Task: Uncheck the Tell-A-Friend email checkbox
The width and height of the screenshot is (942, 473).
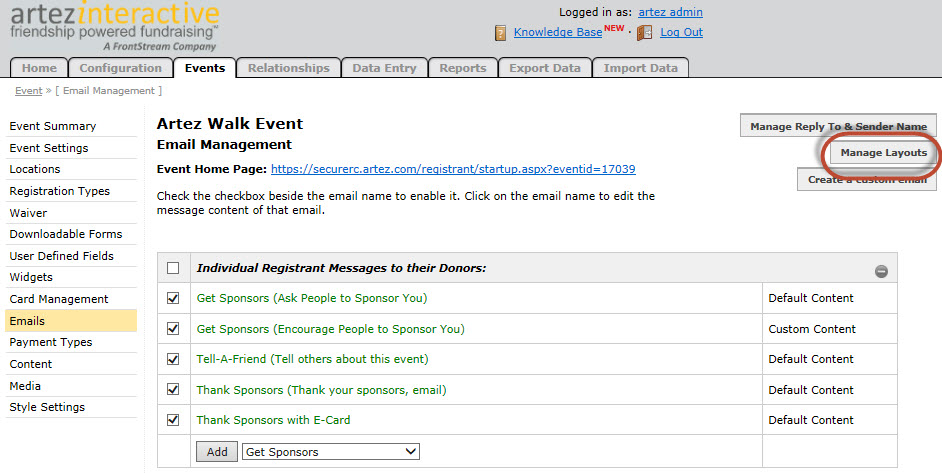Action: pos(173,359)
